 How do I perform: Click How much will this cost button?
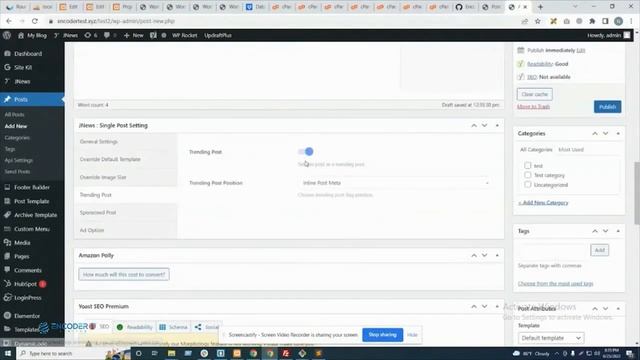coord(124,275)
